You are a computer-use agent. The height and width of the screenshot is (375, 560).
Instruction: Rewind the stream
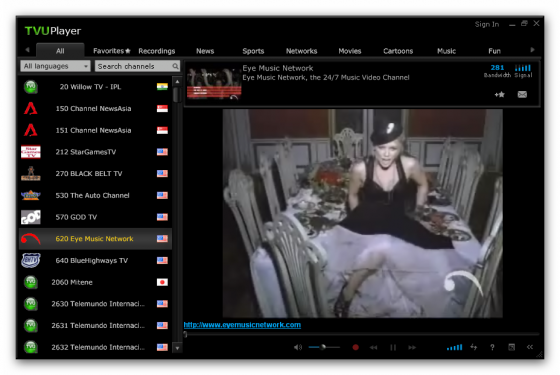374,347
